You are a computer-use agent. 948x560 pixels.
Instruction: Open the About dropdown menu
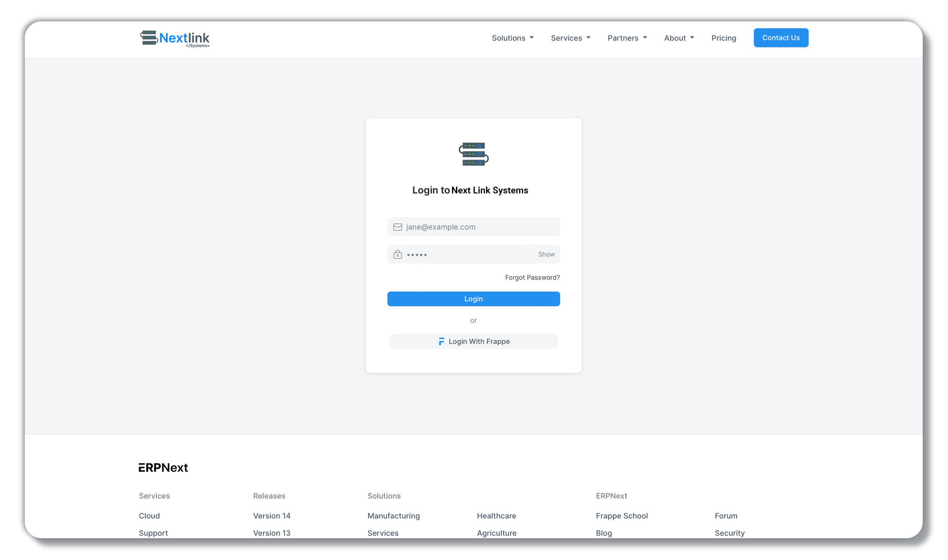coord(678,38)
